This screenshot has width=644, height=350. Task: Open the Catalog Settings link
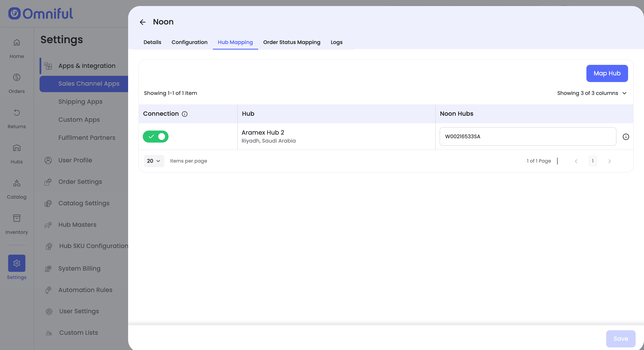click(84, 203)
